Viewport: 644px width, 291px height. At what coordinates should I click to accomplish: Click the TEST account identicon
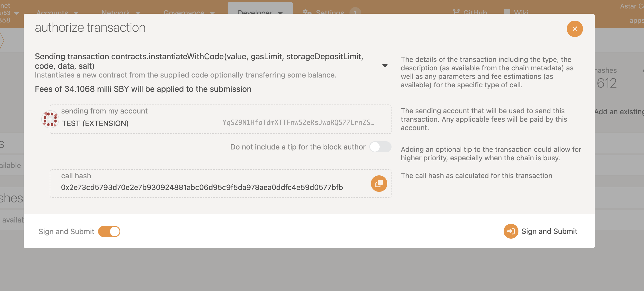click(x=50, y=119)
